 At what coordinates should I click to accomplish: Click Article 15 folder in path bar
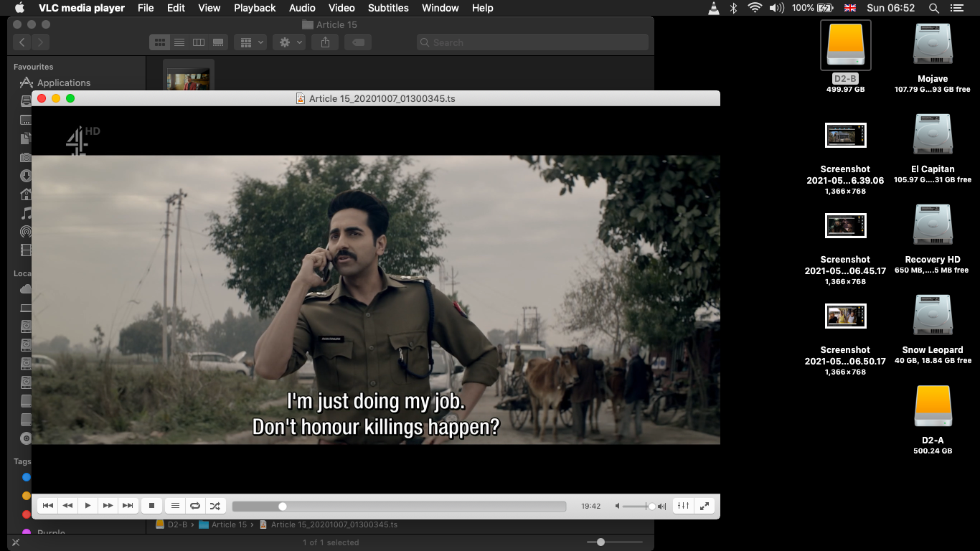[223, 524]
